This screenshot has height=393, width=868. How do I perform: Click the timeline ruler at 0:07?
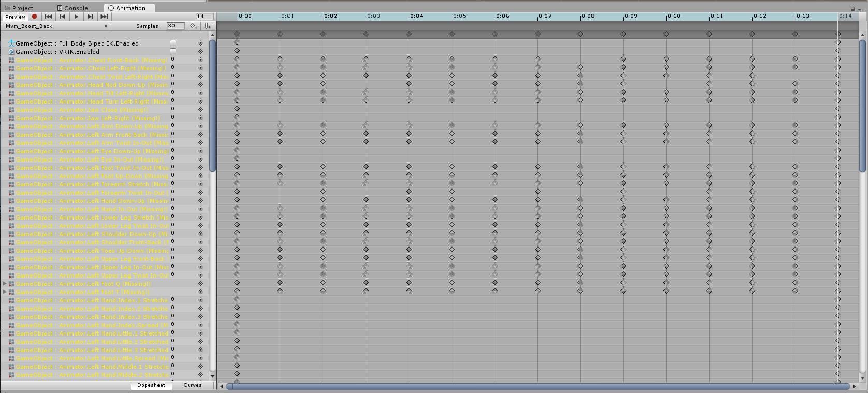click(538, 16)
